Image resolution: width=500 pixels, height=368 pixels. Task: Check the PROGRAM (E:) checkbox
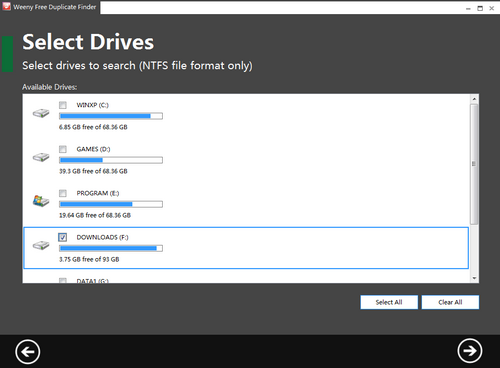point(63,193)
